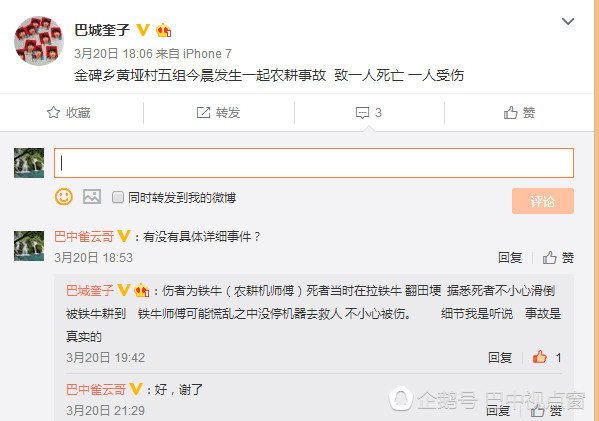The width and height of the screenshot is (599, 421).
Task: Click the 转发 share icon
Action: tap(203, 112)
